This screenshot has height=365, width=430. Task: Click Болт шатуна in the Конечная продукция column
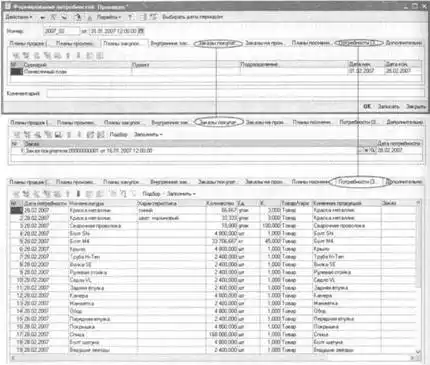click(328, 342)
